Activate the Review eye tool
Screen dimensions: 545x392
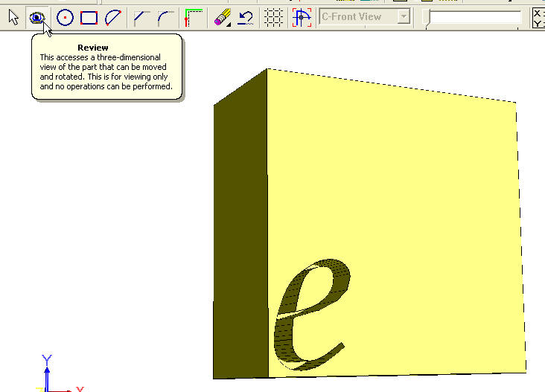[36, 17]
